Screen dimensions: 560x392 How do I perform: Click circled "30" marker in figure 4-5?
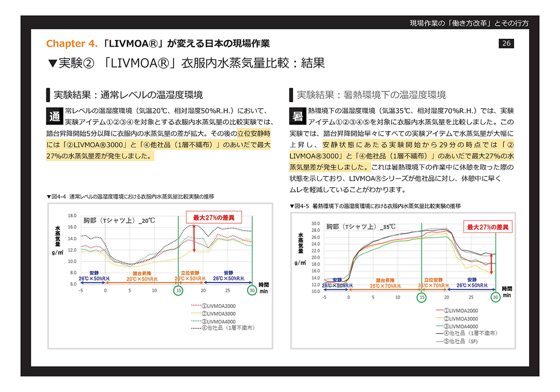coord(495,297)
